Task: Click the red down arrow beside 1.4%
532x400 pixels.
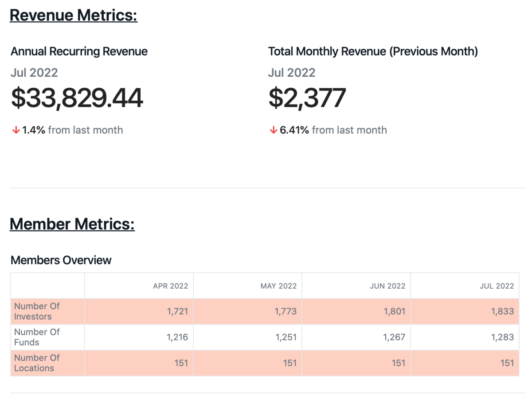Action: click(x=16, y=130)
